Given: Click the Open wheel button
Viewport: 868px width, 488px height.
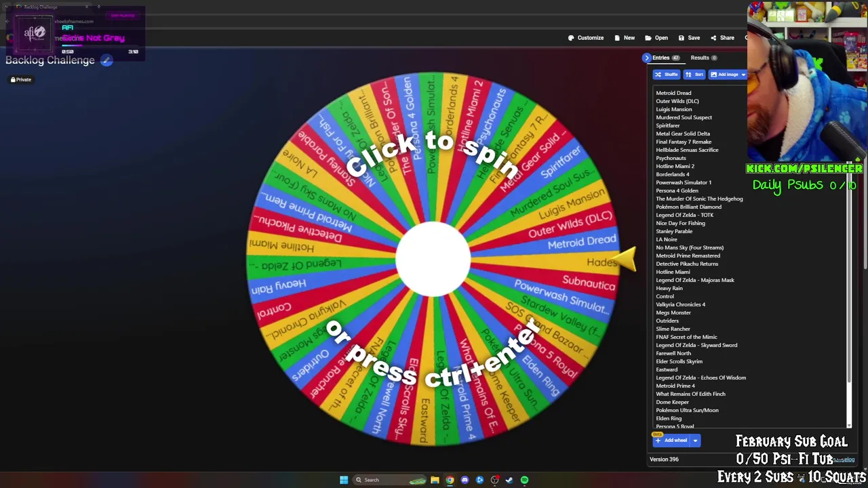Looking at the screenshot, I should (x=656, y=38).
